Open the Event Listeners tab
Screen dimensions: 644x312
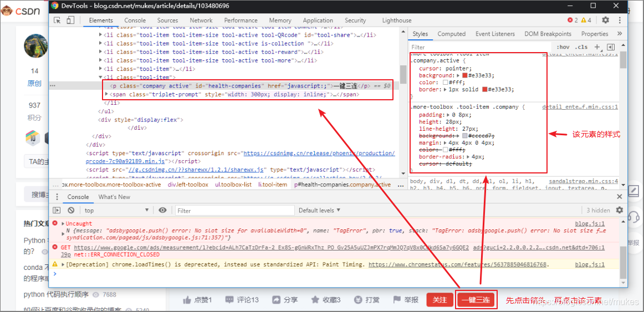pos(495,34)
